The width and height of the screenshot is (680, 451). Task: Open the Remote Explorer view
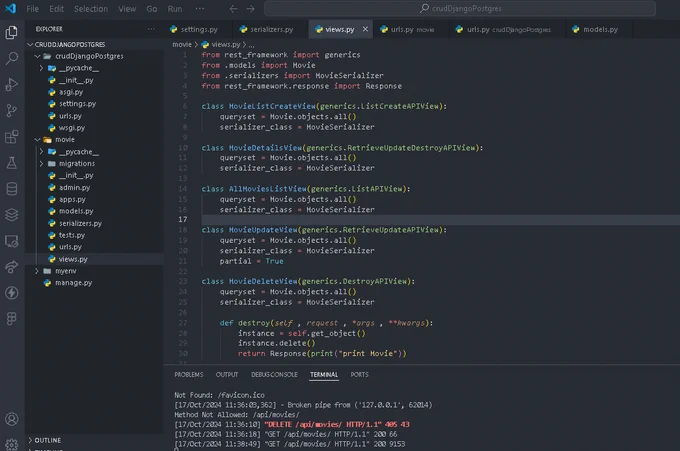coord(12,241)
